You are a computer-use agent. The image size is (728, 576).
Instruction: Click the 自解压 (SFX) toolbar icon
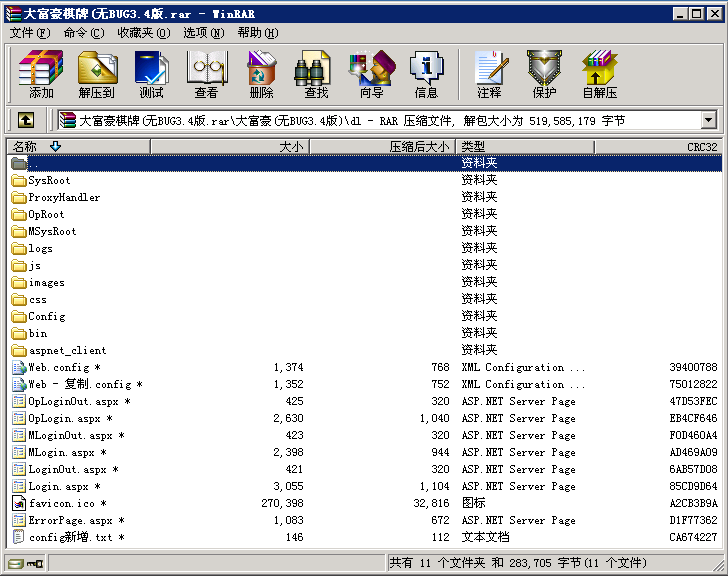(x=600, y=74)
